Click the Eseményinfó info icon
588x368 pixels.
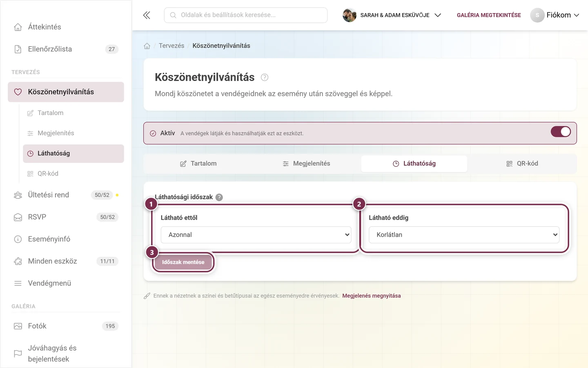coord(18,239)
